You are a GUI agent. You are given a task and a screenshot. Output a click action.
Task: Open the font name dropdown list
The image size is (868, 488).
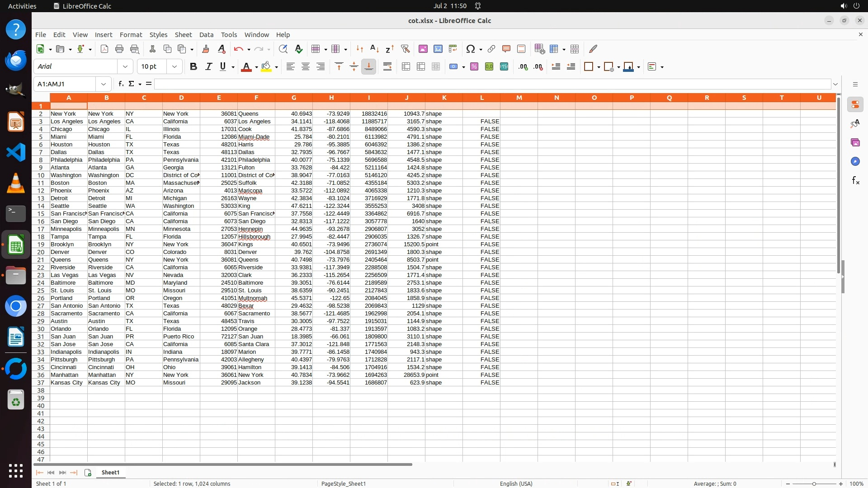click(125, 67)
